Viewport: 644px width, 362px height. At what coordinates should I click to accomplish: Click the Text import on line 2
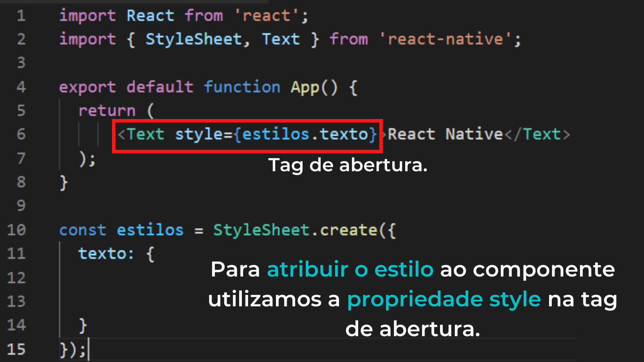point(281,39)
